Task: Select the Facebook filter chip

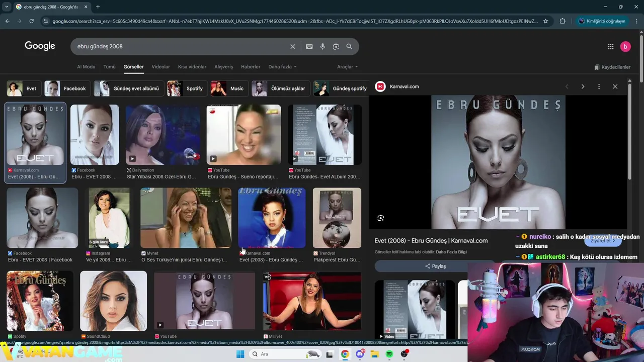Action: tap(67, 88)
